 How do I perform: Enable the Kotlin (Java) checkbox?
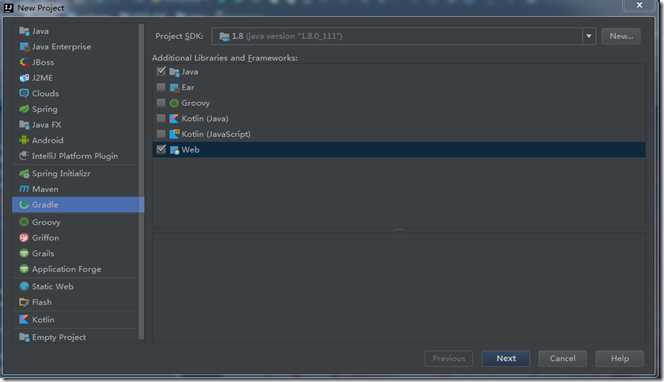coord(161,118)
